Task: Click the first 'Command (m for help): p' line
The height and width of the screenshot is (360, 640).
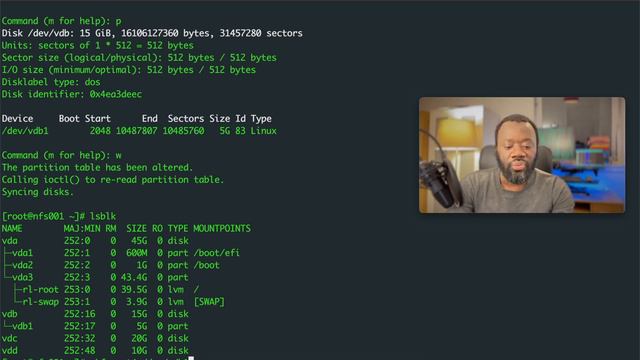Action: [61, 21]
